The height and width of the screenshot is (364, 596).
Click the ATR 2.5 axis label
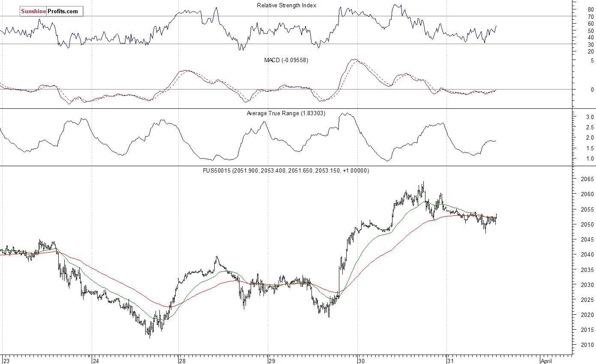pyautogui.click(x=589, y=127)
